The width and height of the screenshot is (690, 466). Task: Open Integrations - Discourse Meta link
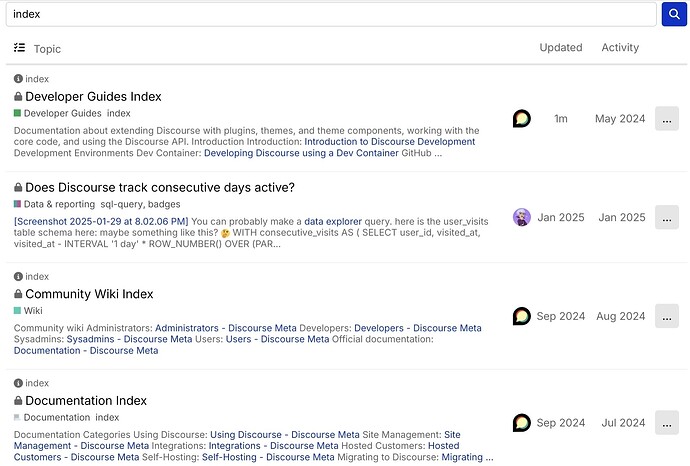pyautogui.click(x=273, y=446)
